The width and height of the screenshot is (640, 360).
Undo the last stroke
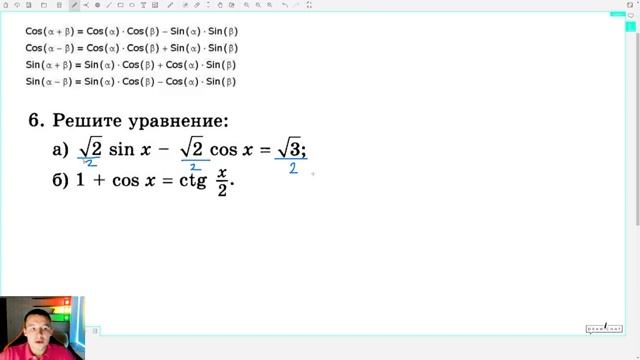coord(285,5)
